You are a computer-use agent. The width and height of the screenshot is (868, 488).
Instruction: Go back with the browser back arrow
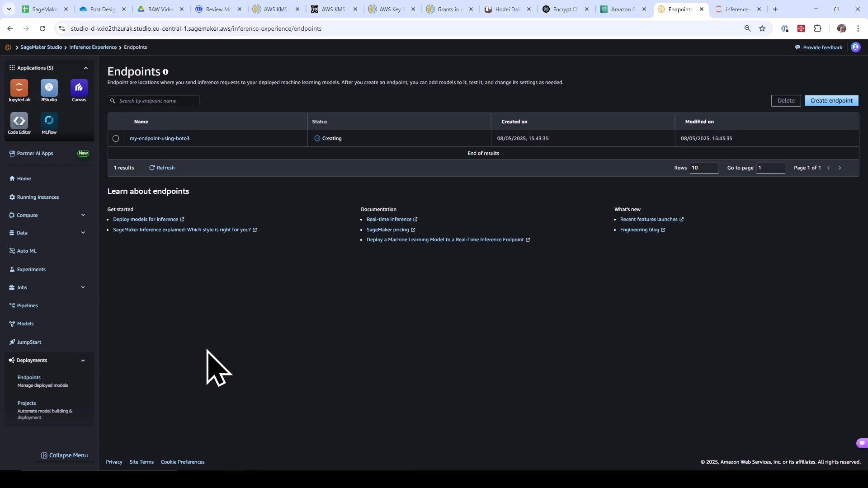[x=10, y=28]
